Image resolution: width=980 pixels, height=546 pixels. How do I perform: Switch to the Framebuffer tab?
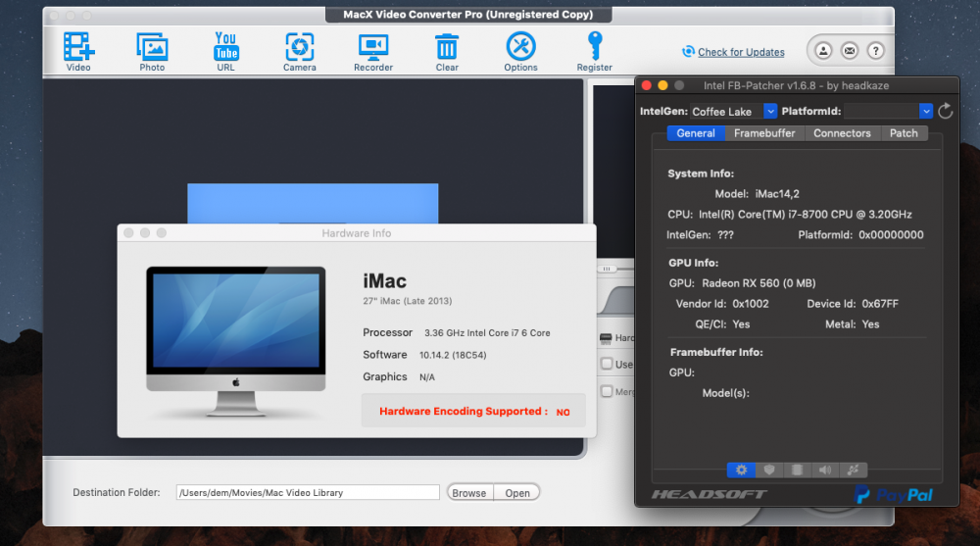[764, 133]
